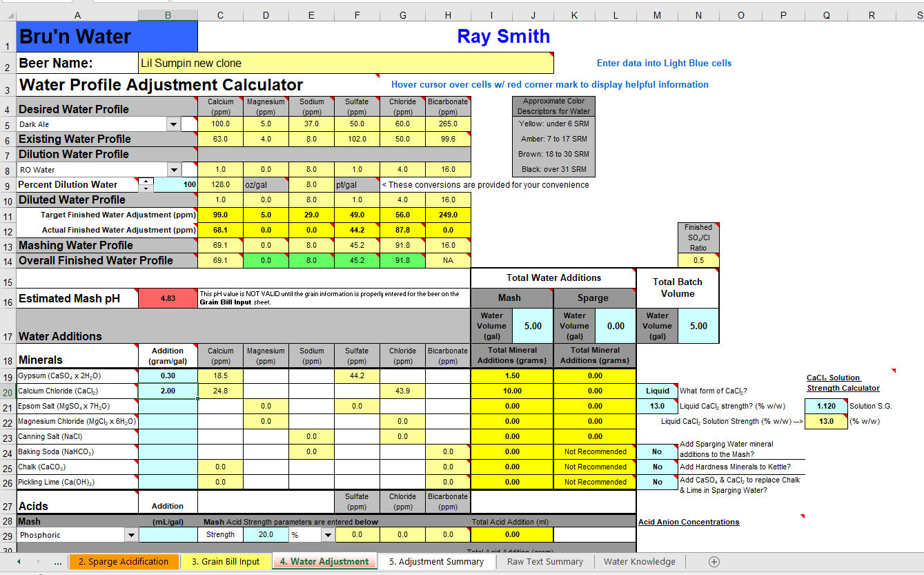This screenshot has height=575, width=924.
Task: Switch to the 2. Sparge Acidification tab
Action: pos(124,562)
